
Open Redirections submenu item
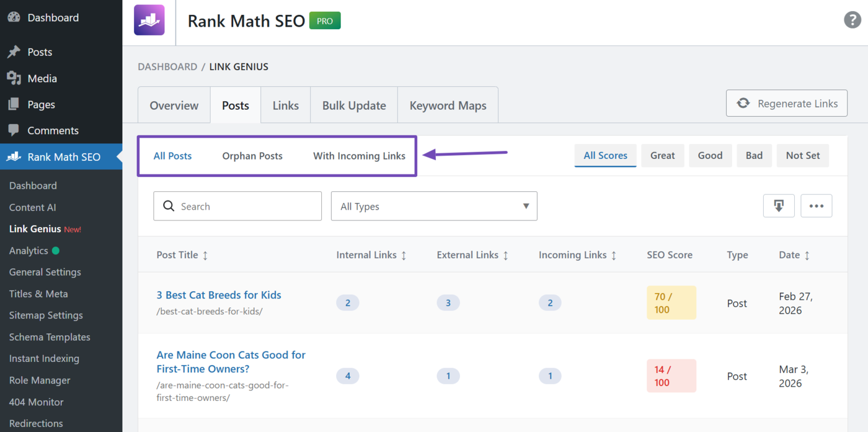pos(36,423)
